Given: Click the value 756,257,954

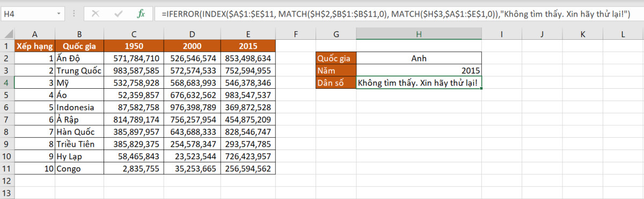Looking at the screenshot, I should pos(192,119).
